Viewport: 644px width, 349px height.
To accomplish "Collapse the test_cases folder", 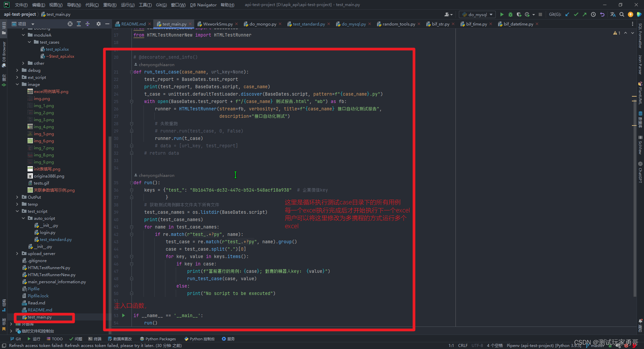I will click(x=29, y=42).
